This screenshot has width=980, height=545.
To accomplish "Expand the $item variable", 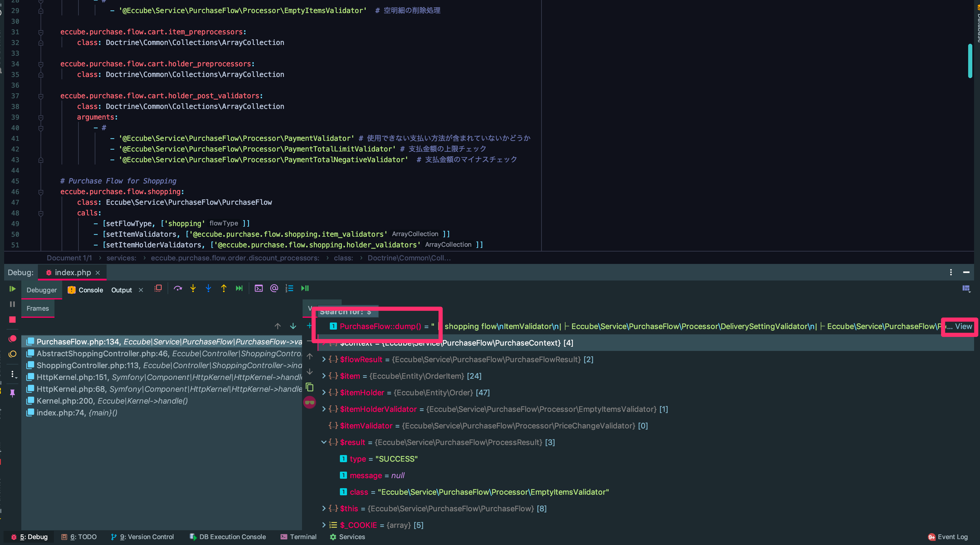I will tap(324, 376).
